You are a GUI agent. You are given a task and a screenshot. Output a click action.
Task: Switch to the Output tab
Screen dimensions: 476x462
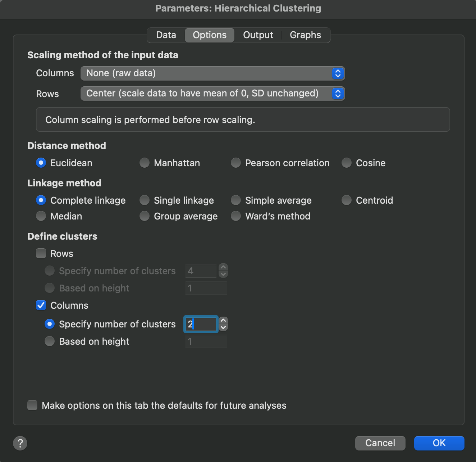(x=258, y=35)
